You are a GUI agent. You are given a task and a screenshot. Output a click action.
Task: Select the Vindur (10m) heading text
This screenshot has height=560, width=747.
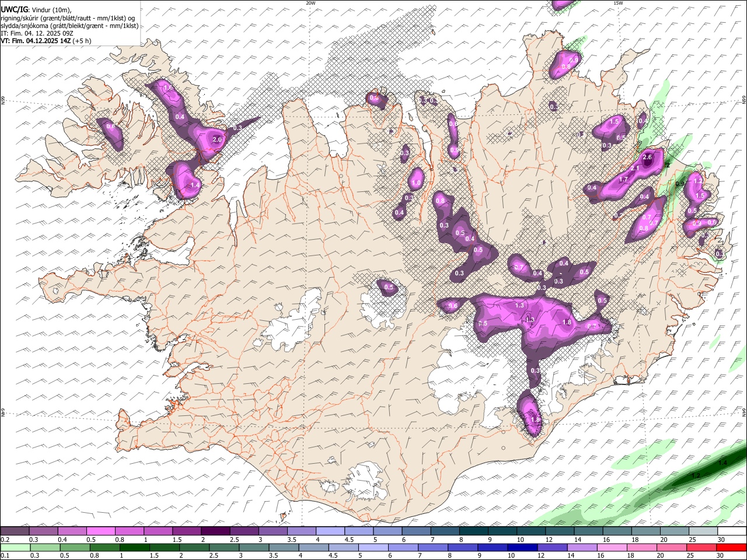[50, 10]
